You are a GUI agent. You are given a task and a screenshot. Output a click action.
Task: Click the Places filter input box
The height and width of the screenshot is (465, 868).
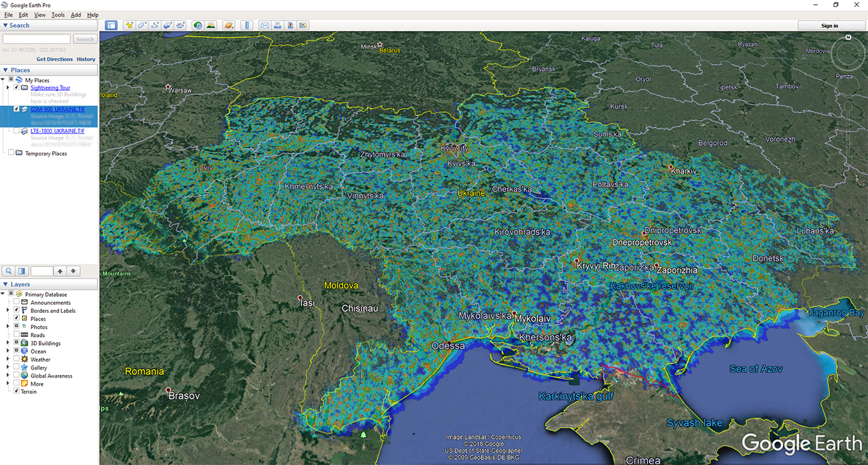tap(41, 271)
